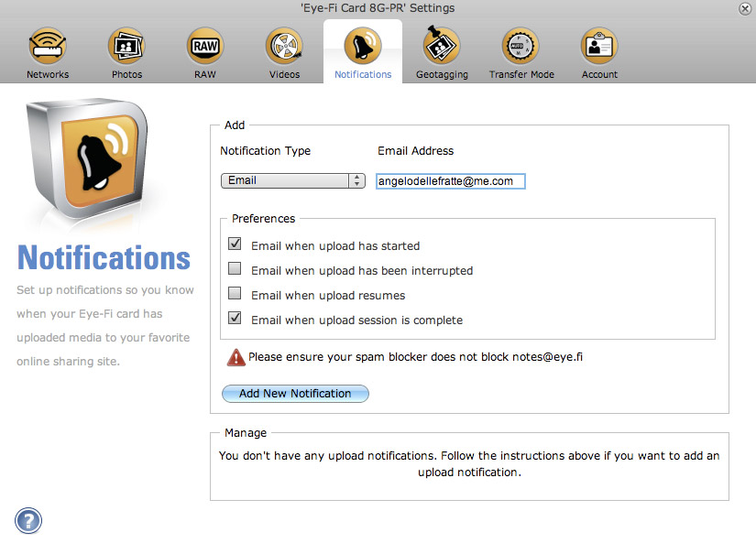Click the window title 'Eye-Fi Card 8G-PR' Settings

(378, 8)
